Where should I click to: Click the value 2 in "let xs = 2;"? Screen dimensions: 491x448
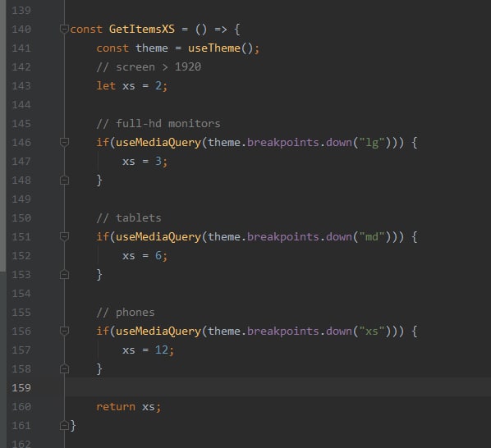pyautogui.click(x=158, y=85)
